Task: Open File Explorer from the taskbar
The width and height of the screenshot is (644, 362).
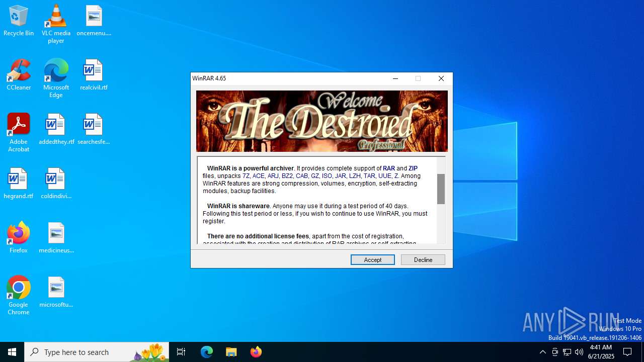Action: tap(231, 352)
